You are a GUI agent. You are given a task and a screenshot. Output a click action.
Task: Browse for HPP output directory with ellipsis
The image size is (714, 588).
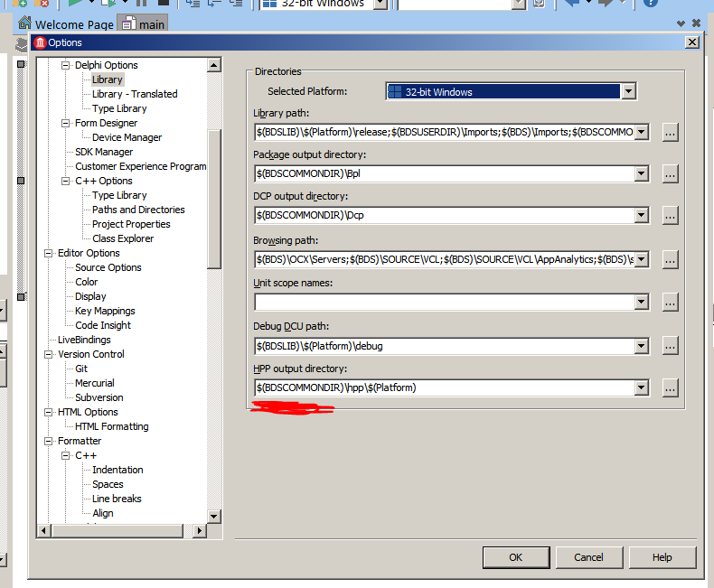coord(670,388)
